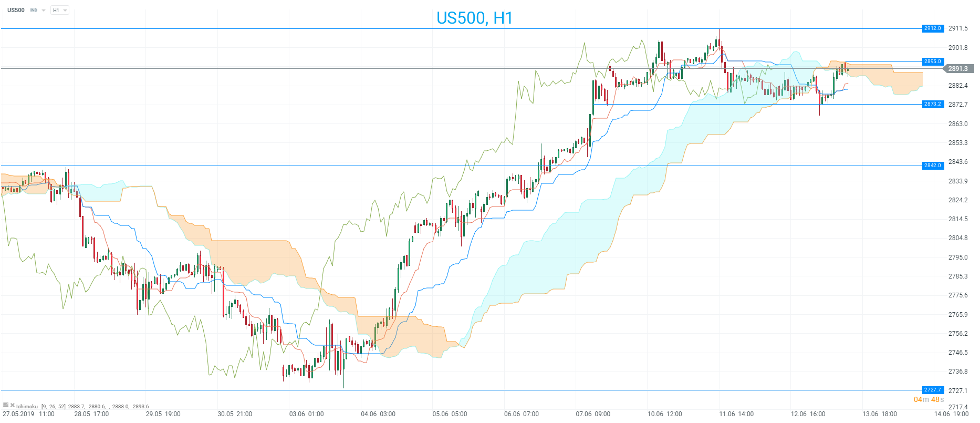The width and height of the screenshot is (980, 423).
Task: Select the 2895.0 price level label
Action: point(933,61)
